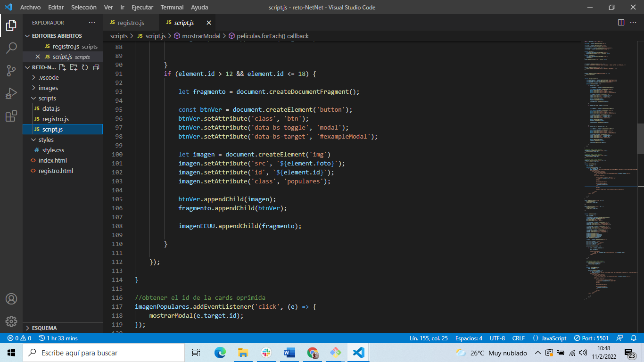Click the Port : 5501 Live Server indicator
This screenshot has height=362, width=644.
(591, 338)
